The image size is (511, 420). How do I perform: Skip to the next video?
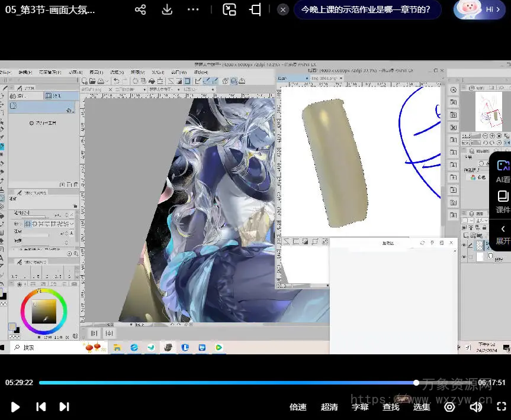tap(64, 407)
